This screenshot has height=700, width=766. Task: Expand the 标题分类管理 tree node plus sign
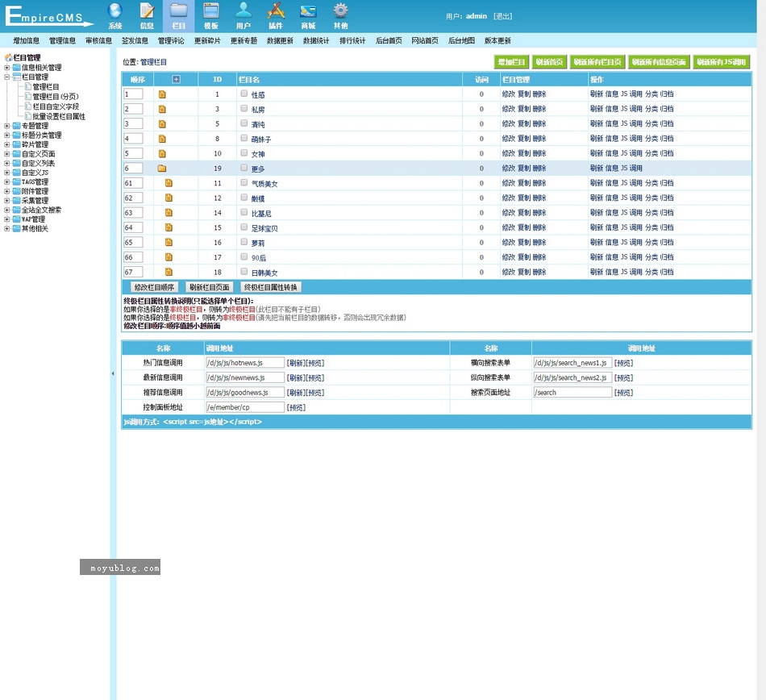pos(6,135)
